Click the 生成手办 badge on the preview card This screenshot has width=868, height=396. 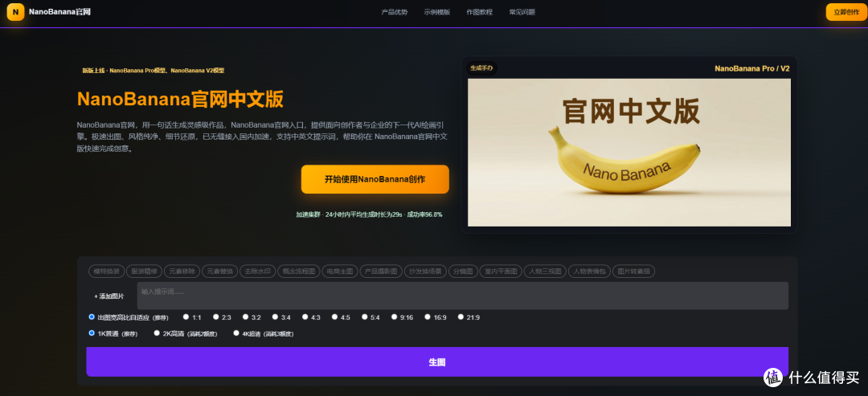click(x=481, y=68)
